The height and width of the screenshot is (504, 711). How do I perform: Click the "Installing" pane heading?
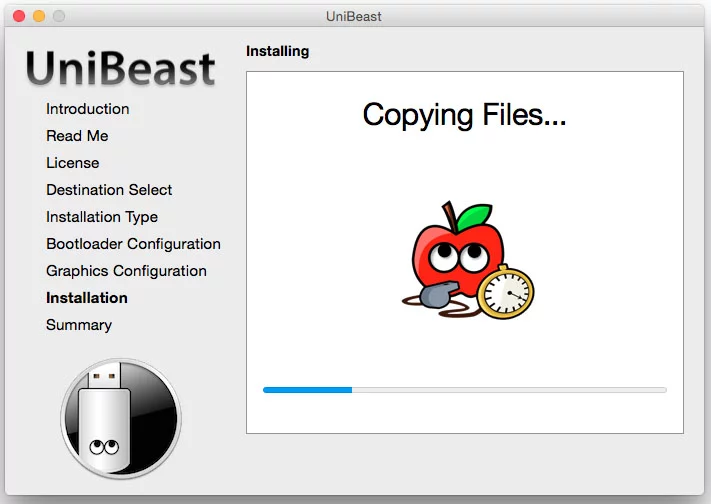[277, 51]
